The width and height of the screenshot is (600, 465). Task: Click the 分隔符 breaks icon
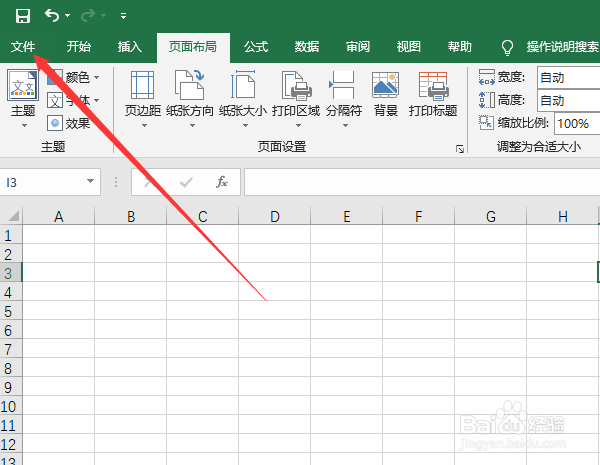(x=342, y=85)
